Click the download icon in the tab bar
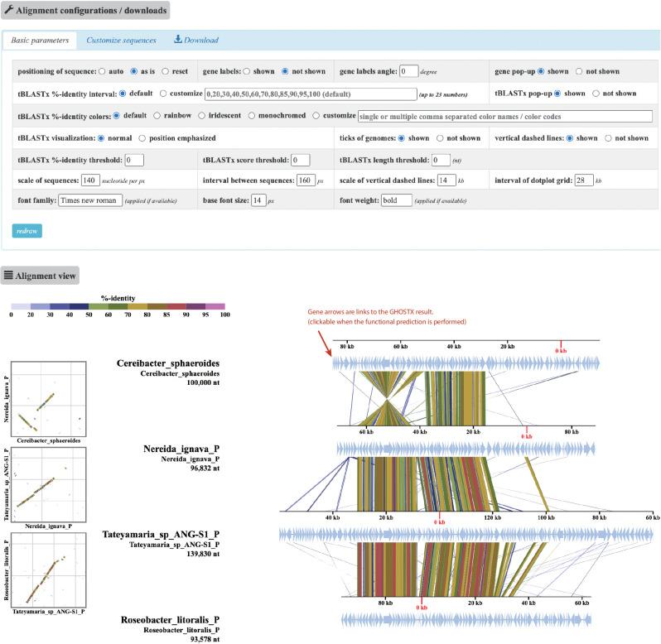Screen dimensions: 661x644 tap(177, 40)
